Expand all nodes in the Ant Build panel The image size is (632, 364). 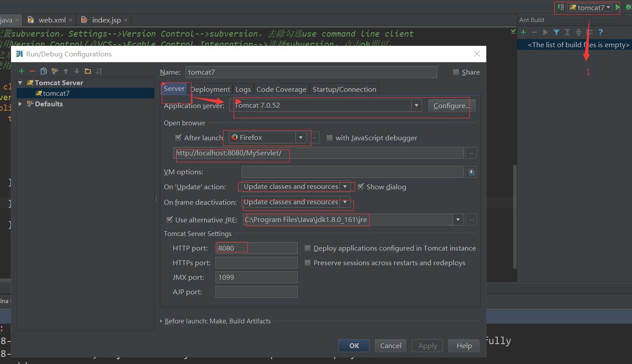(568, 32)
